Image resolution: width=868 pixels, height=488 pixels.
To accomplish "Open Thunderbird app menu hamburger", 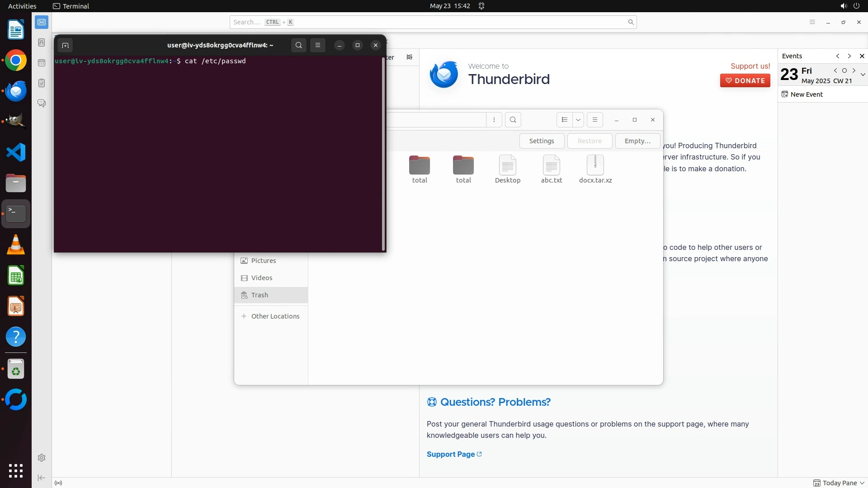I will [x=812, y=22].
